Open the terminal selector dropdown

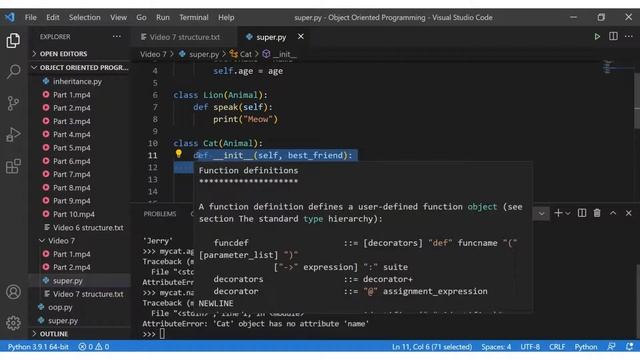(541, 213)
